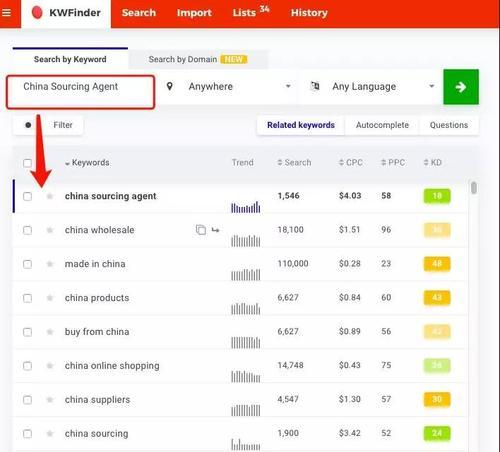Click green KD badge for 'china sourcing'
The height and width of the screenshot is (452, 500).
[x=437, y=433]
